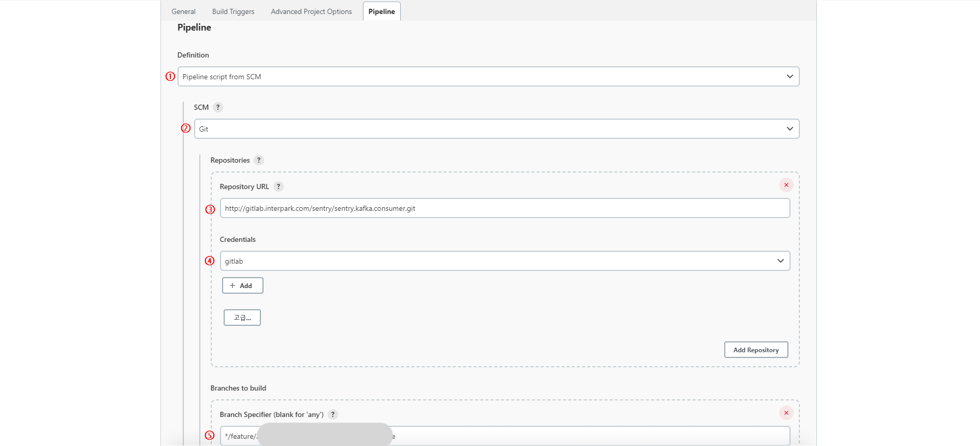Click the Pipeline section heading

194,27
